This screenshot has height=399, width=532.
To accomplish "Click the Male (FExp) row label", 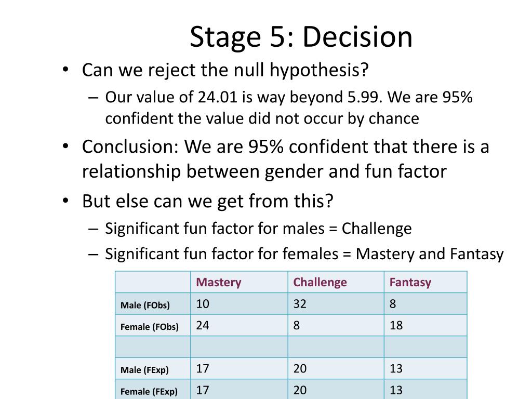I will click(x=144, y=369).
